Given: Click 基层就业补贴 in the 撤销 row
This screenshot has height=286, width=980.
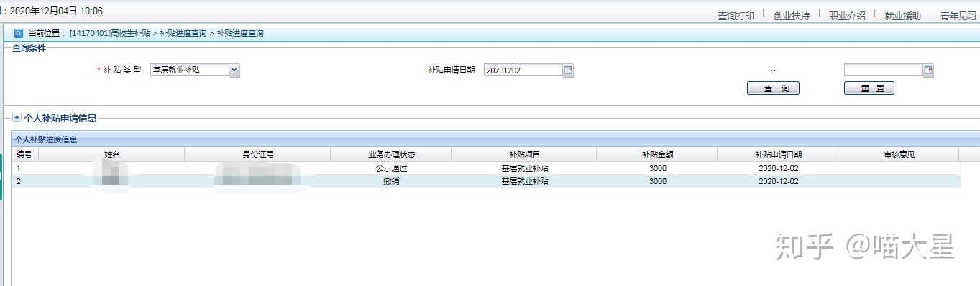Looking at the screenshot, I should [524, 182].
